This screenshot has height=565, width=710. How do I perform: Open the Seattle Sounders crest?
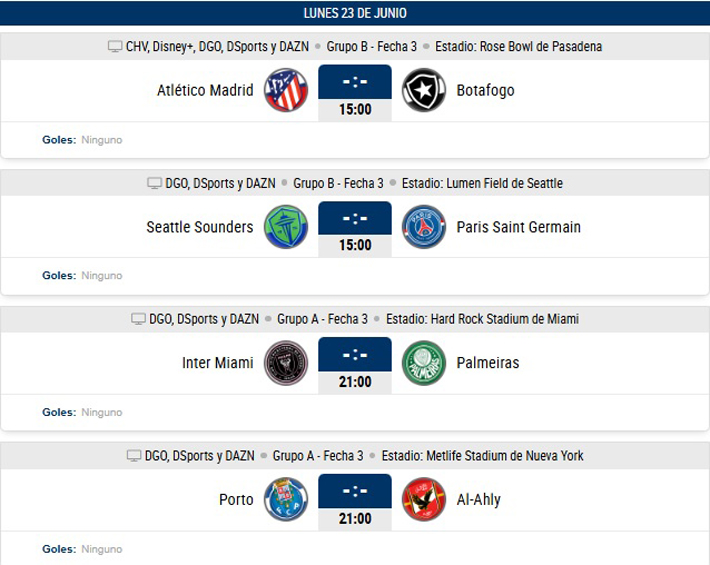point(286,227)
